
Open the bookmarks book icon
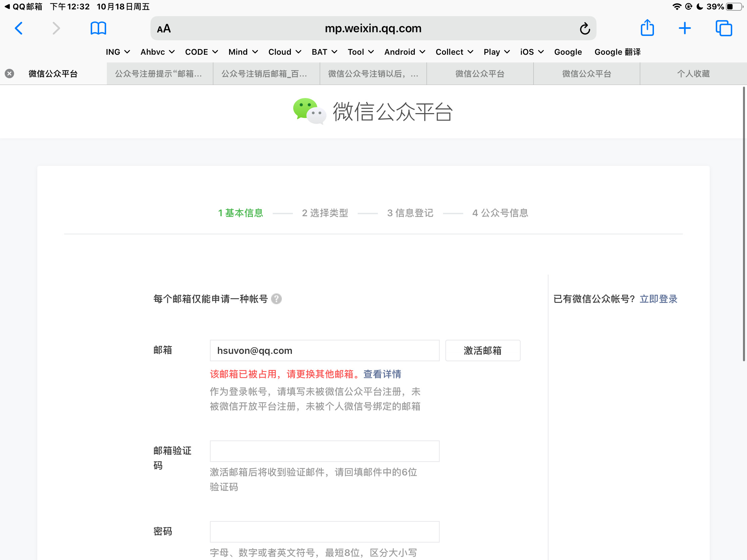tap(98, 28)
